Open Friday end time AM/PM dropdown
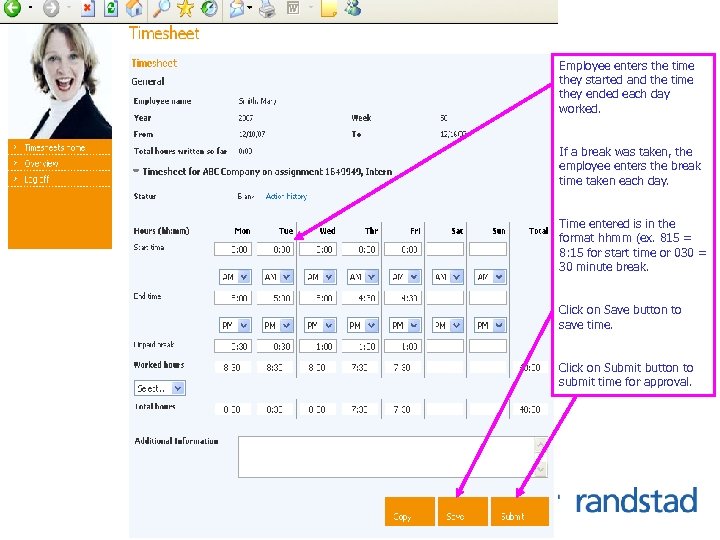 405,325
